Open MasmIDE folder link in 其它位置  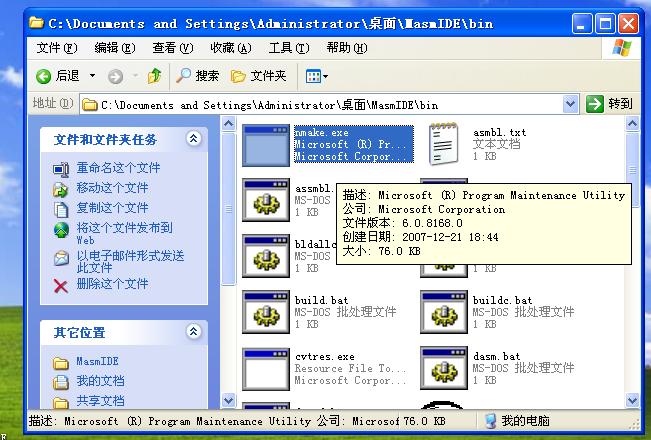pyautogui.click(x=97, y=362)
